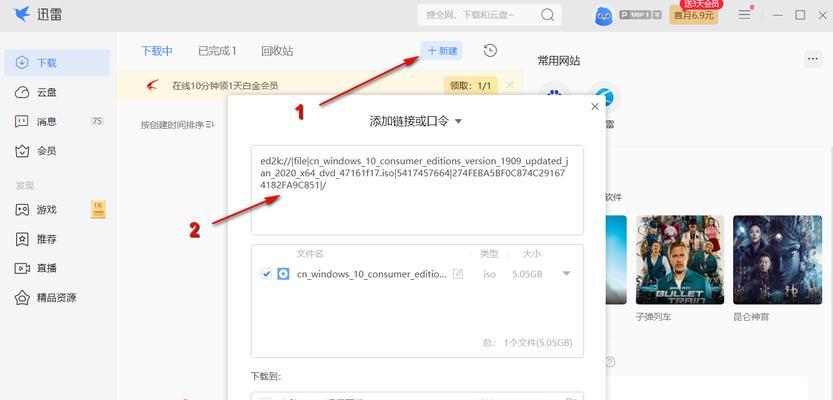Screen dimensions: 833x400
Task: Select the cn_windows_10_consumer_editio... file name
Action: pyautogui.click(x=372, y=274)
